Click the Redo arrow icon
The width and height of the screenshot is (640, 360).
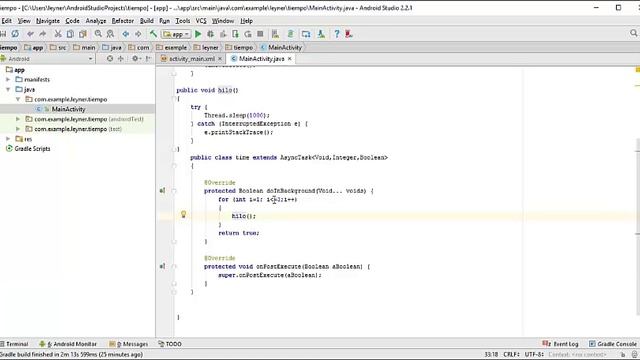click(43, 34)
